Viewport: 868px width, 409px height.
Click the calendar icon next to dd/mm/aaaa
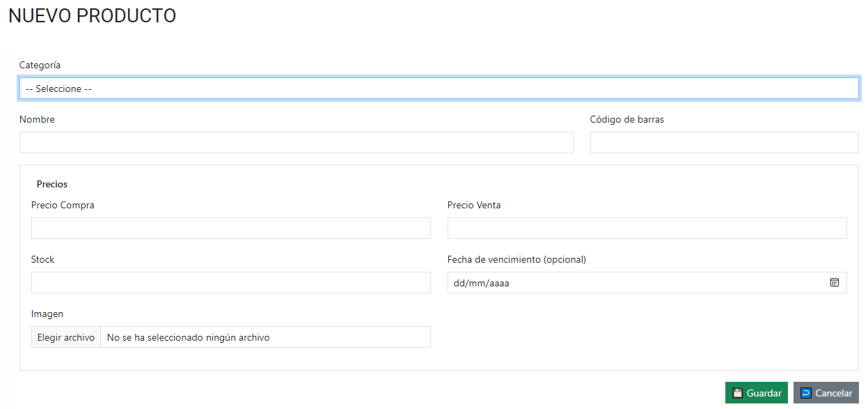point(835,282)
